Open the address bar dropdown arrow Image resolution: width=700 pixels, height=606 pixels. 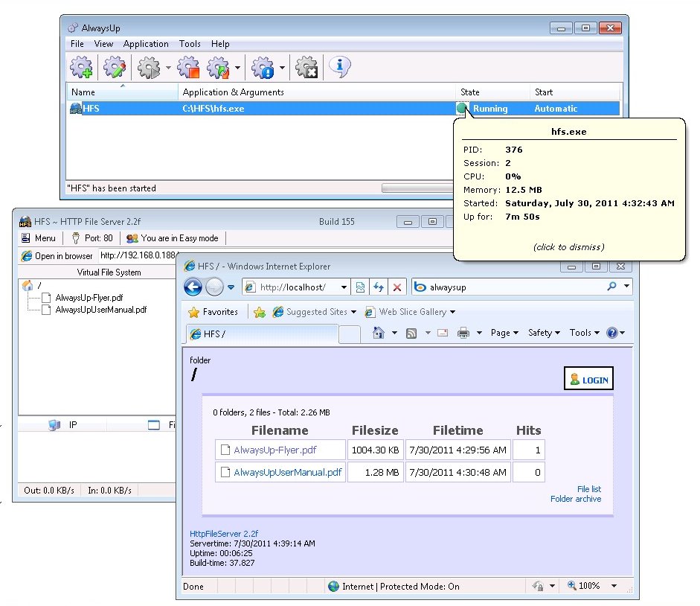[x=344, y=287]
